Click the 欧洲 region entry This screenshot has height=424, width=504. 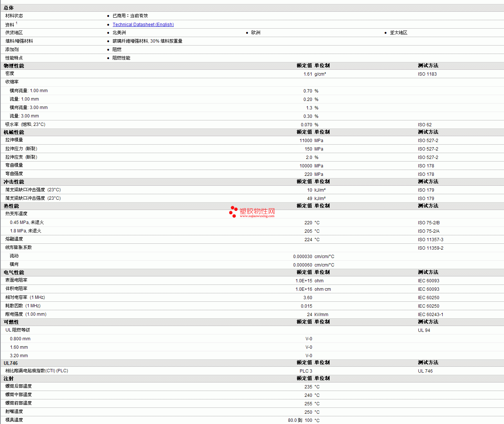[256, 33]
